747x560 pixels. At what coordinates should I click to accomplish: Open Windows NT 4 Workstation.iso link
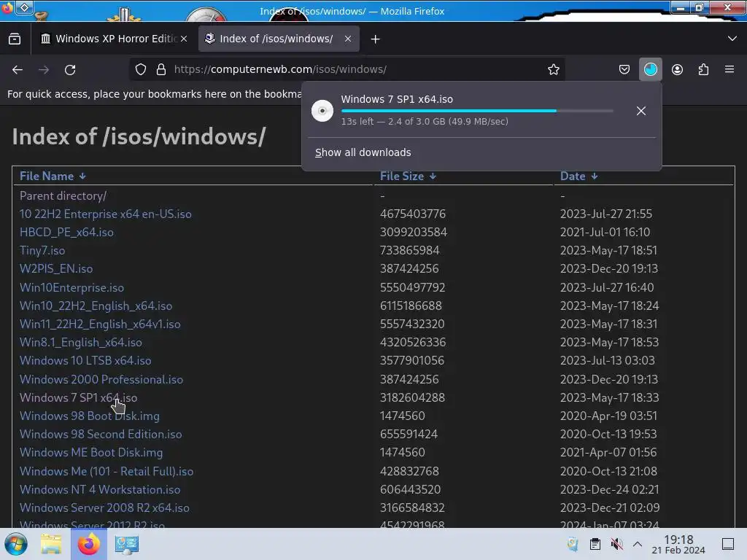pyautogui.click(x=100, y=489)
